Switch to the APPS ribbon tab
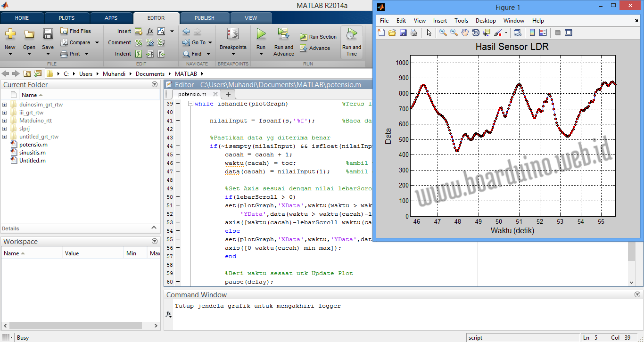 (x=111, y=18)
